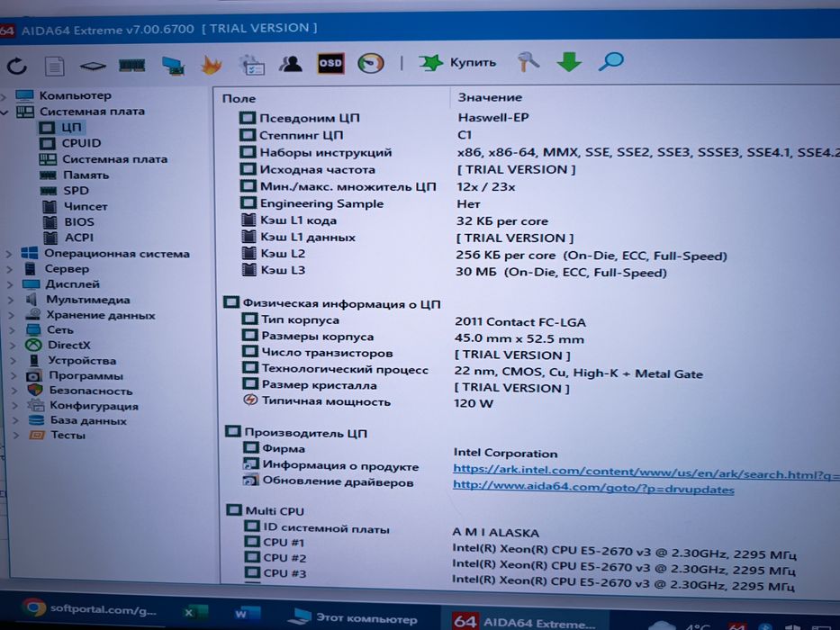This screenshot has height=630, width=840.
Task: Open the OSD panel icon
Action: (x=330, y=63)
